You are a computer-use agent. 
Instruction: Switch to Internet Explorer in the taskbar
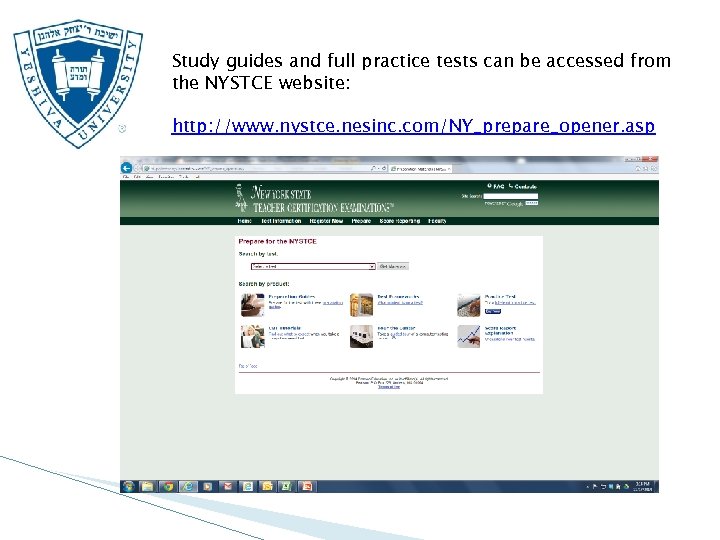188,486
